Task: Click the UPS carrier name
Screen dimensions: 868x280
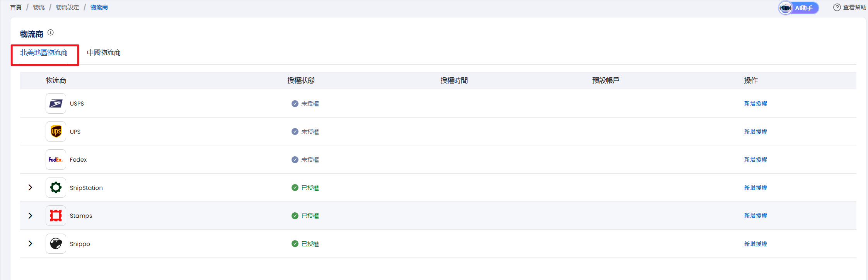Action: coord(75,131)
